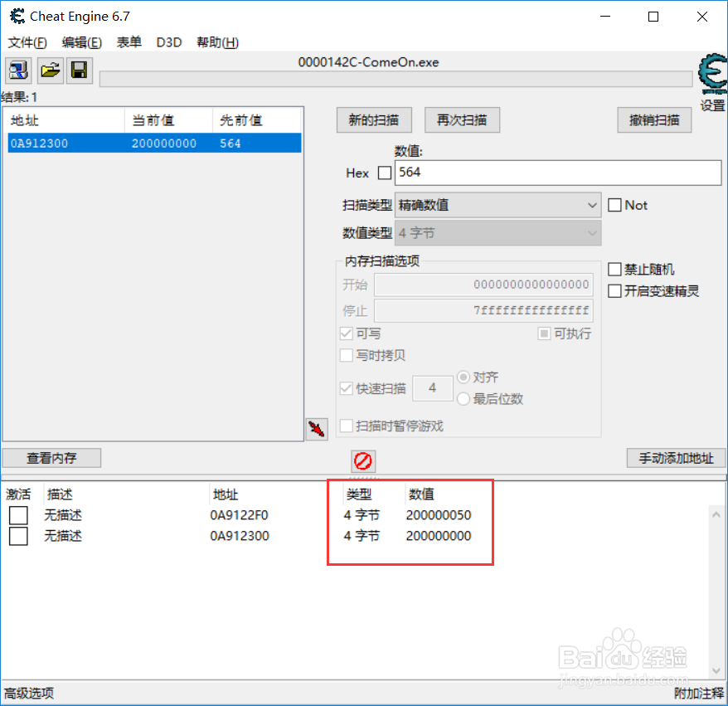Click the 停止 address field
This screenshot has width=728, height=706.
(x=483, y=310)
